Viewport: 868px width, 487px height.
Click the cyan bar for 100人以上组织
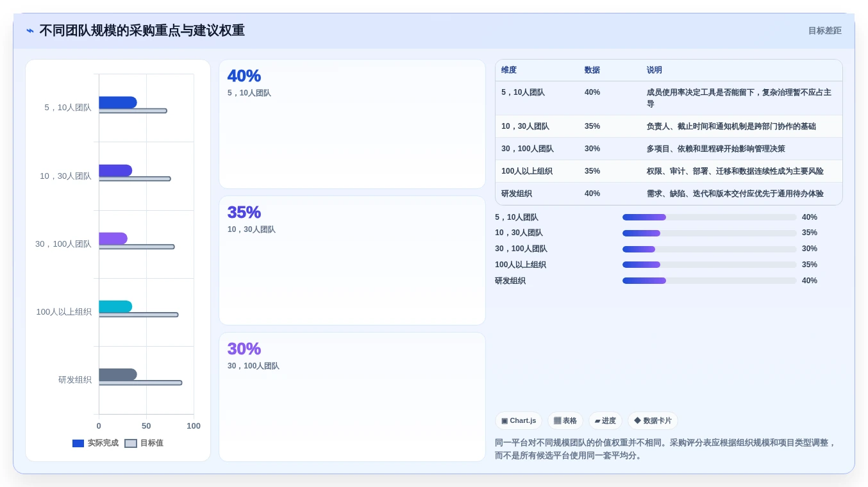pos(115,306)
